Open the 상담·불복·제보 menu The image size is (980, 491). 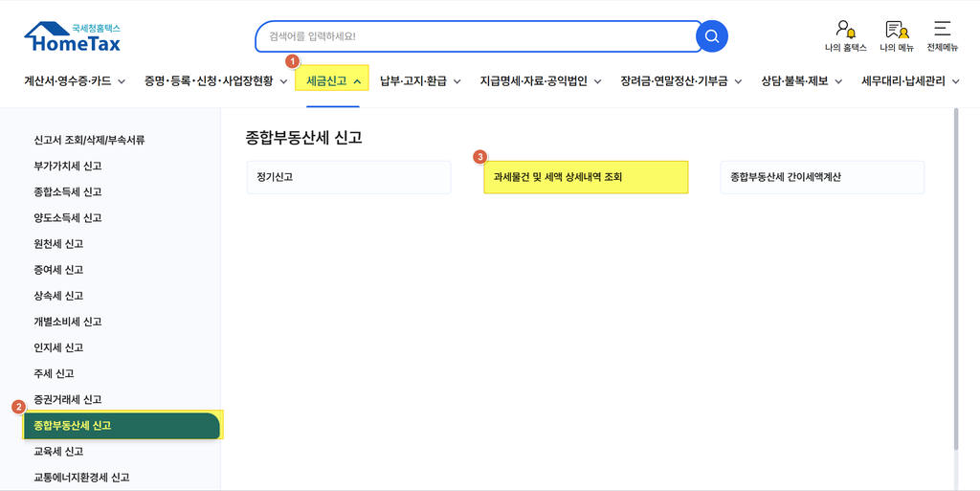794,81
